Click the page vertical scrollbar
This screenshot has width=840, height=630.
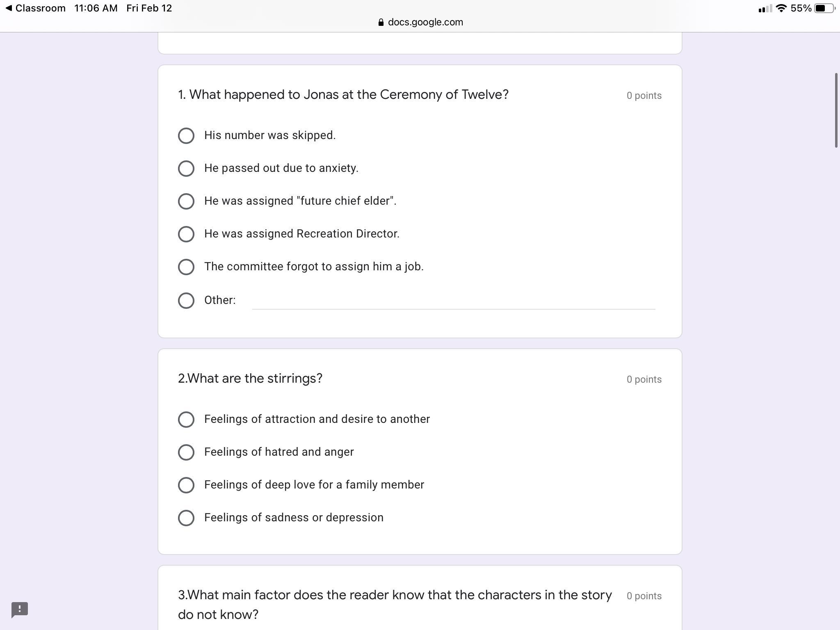click(x=836, y=111)
